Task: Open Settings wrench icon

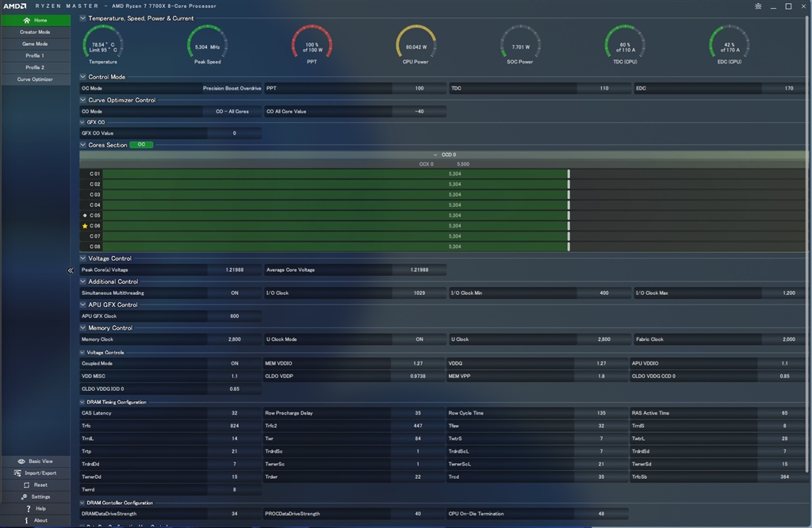Action: coord(24,497)
